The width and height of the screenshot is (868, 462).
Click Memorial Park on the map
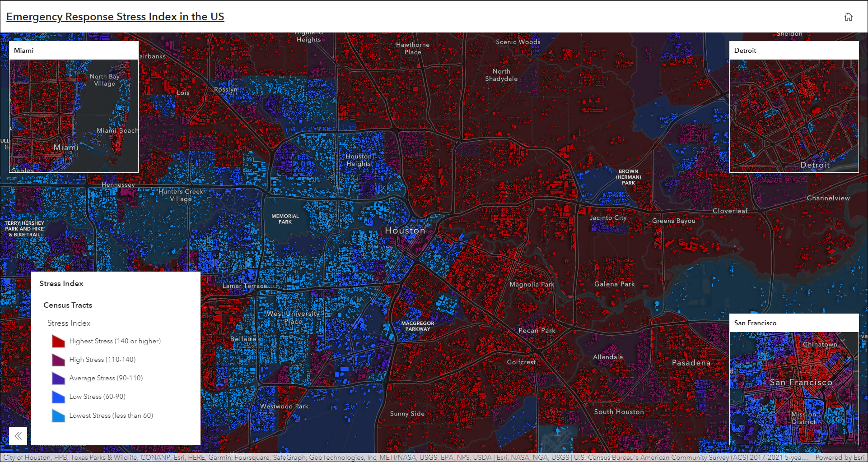285,218
